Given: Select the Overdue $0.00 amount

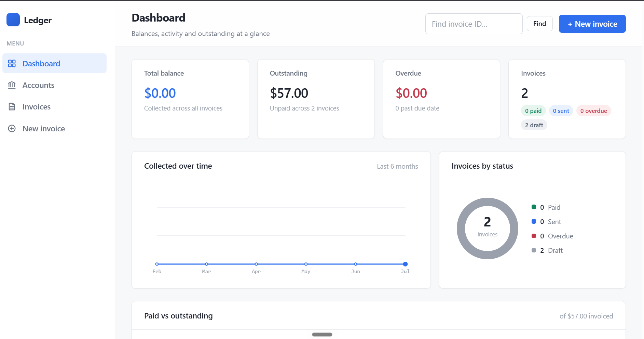Looking at the screenshot, I should coord(411,93).
